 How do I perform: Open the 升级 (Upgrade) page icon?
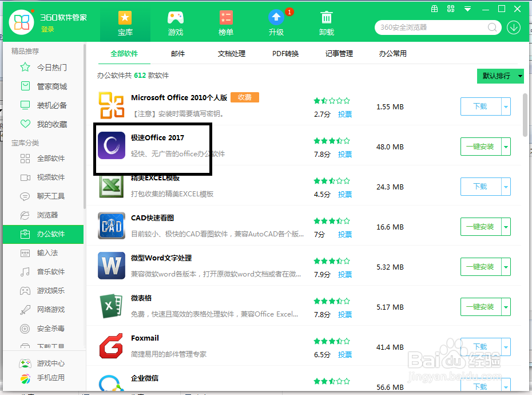pyautogui.click(x=276, y=17)
